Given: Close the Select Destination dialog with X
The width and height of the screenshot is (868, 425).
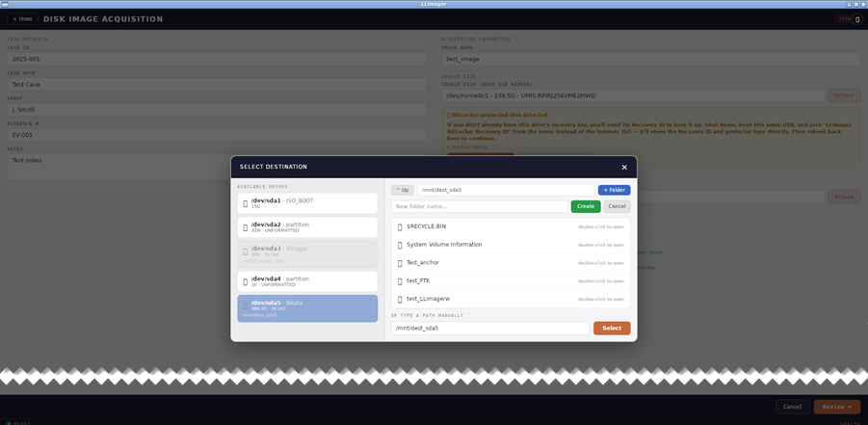Looking at the screenshot, I should pyautogui.click(x=624, y=168).
